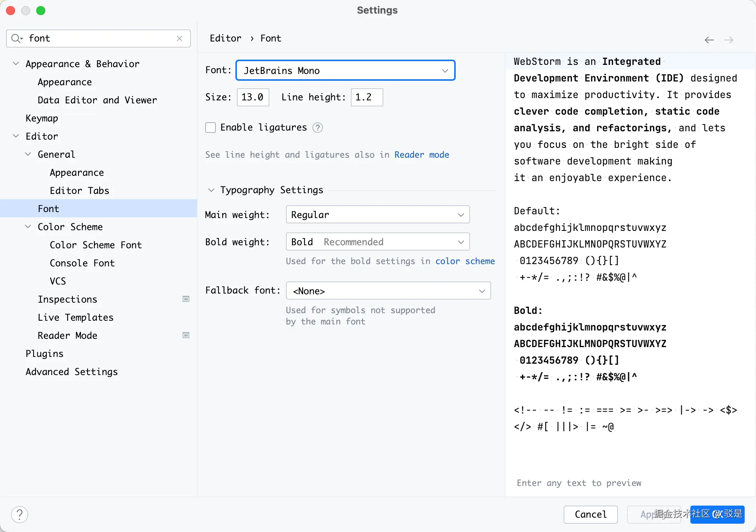Select Console Font in the settings tree
Image resolution: width=756 pixels, height=532 pixels.
(x=82, y=263)
